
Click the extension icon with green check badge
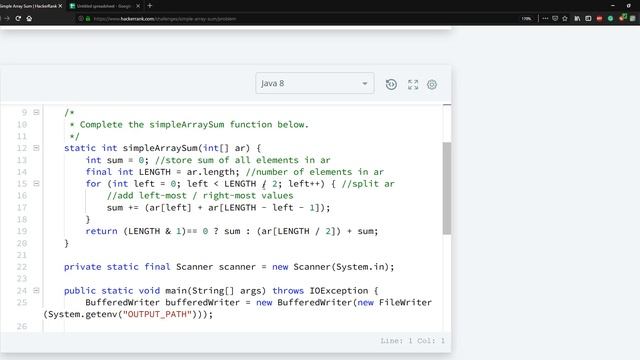click(622, 18)
